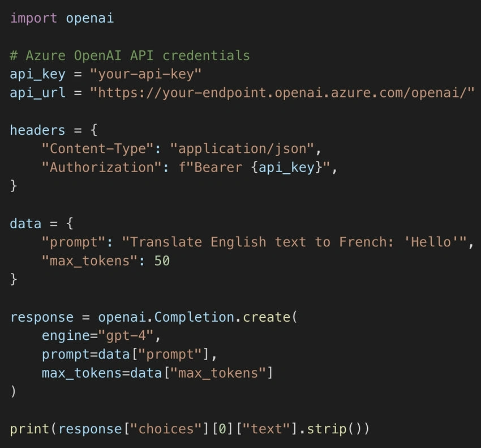This screenshot has height=448, width=481.
Task: Click the 'print' function call
Action: pyautogui.click(x=30, y=429)
